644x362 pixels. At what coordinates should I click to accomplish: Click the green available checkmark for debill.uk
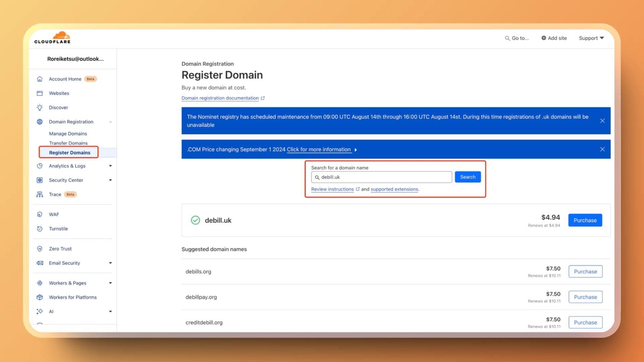195,220
